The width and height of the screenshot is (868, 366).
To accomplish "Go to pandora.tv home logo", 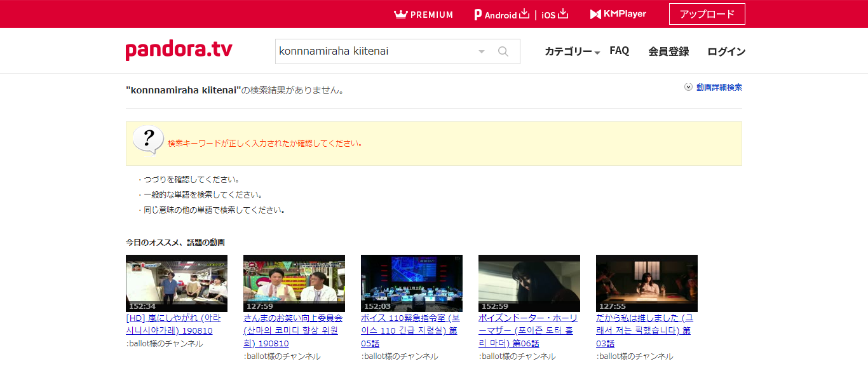I will click(179, 50).
